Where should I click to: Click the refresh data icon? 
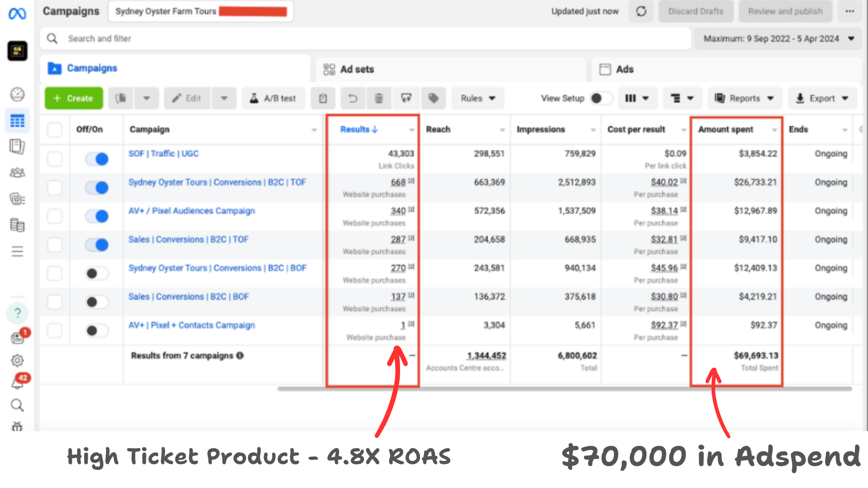coord(641,11)
